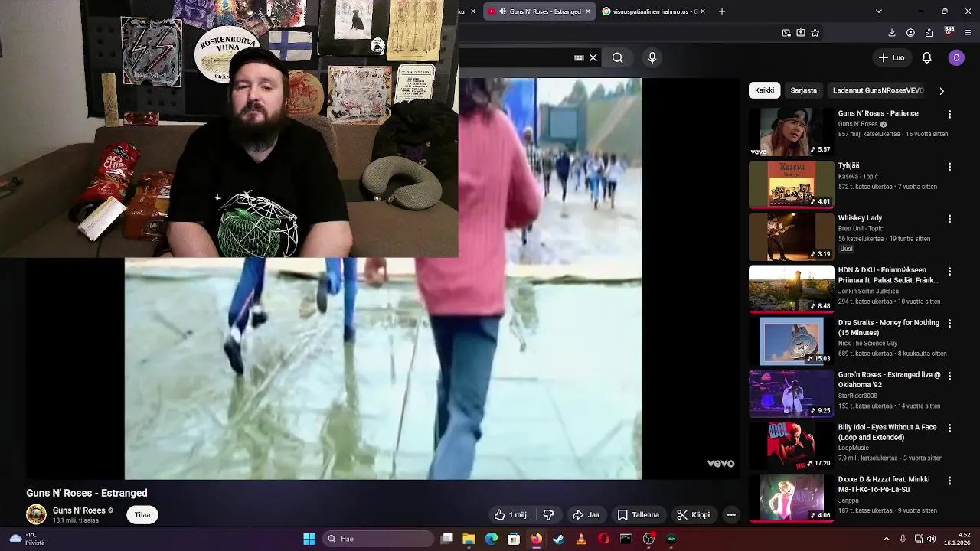Open VLC media player from taskbar
Image resolution: width=980 pixels, height=551 pixels.
coord(581,539)
